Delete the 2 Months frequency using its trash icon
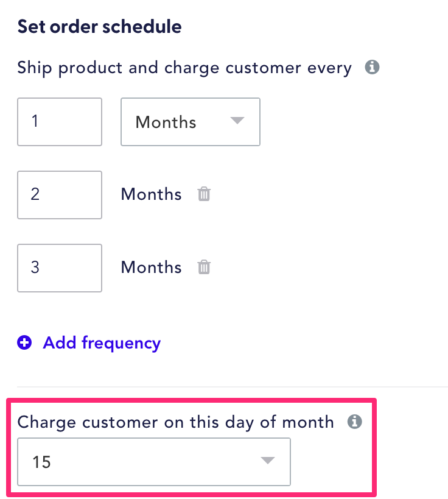 click(204, 194)
